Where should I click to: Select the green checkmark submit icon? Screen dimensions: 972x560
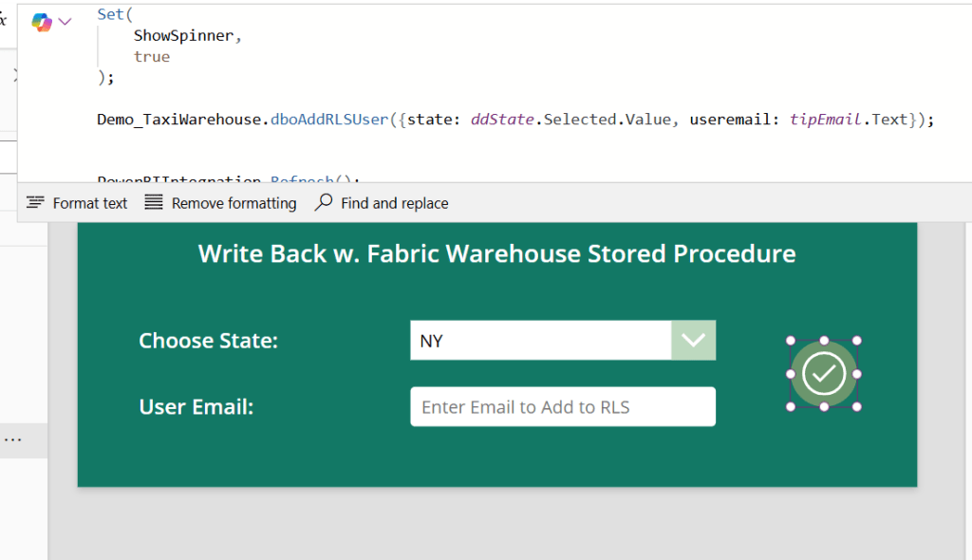tap(823, 373)
